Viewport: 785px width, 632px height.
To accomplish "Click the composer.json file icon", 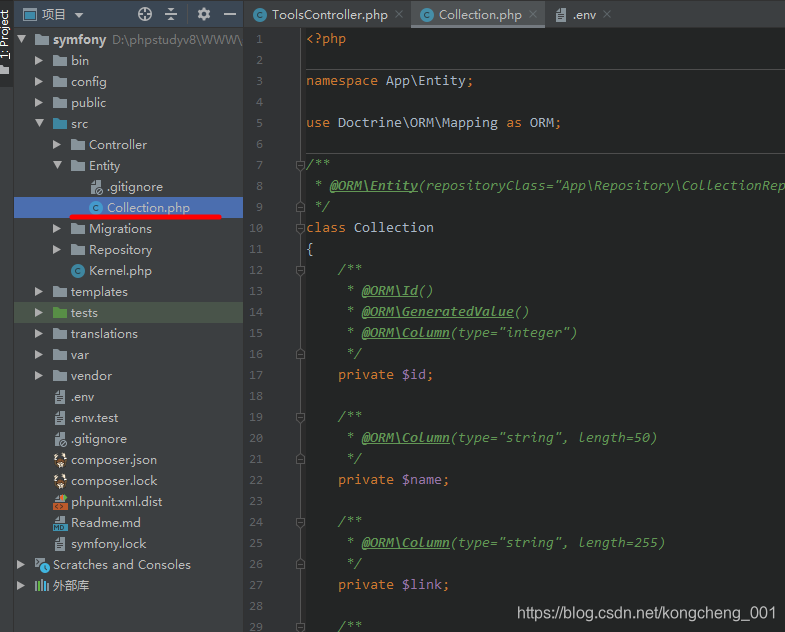I will 60,460.
